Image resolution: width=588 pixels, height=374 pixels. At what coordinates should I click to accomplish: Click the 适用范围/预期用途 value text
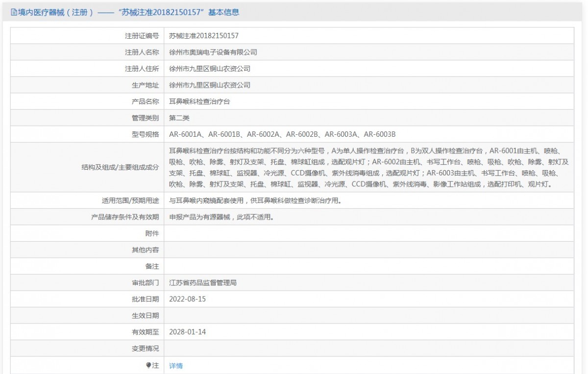255,200
